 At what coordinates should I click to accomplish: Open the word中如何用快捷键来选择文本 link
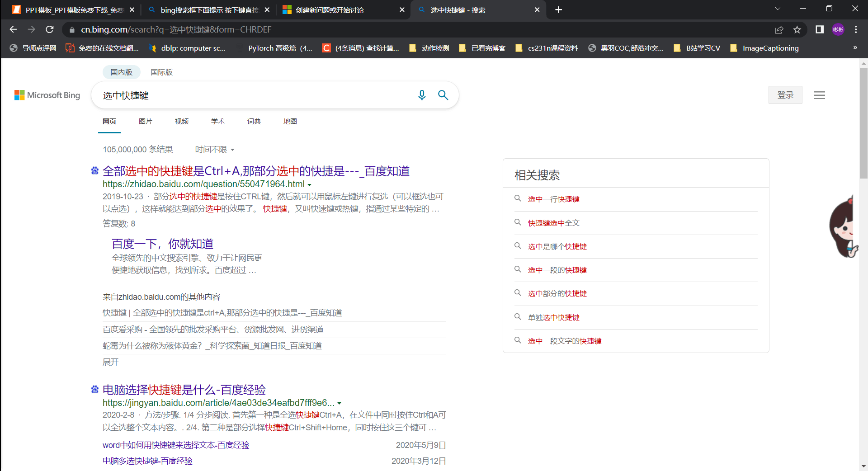click(176, 445)
